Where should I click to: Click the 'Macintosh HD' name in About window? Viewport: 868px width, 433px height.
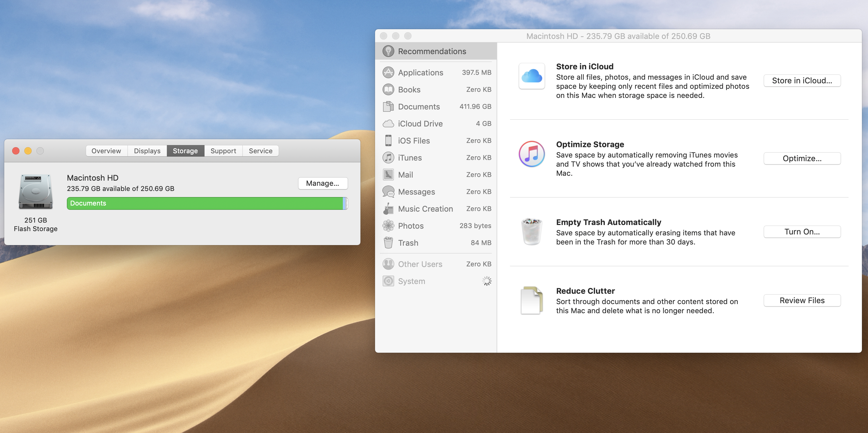[93, 178]
